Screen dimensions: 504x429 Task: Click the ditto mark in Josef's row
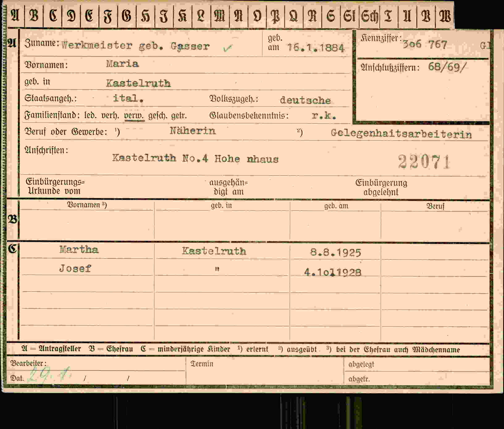tap(217, 269)
